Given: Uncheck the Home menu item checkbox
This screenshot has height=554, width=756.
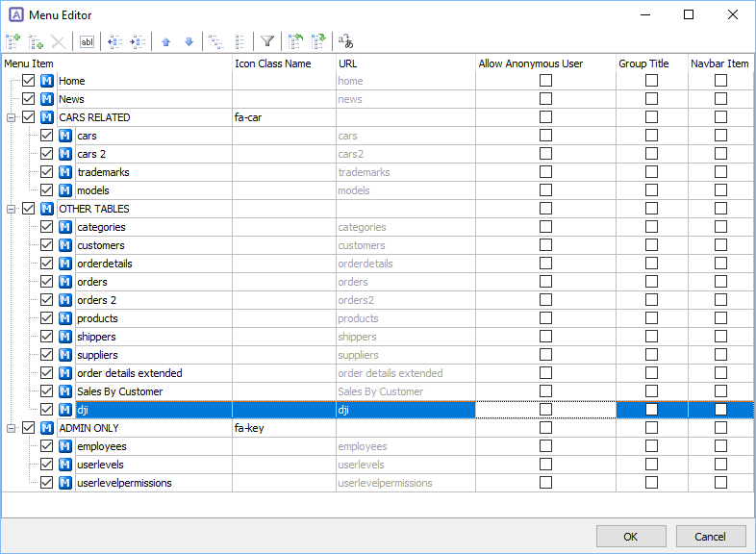Looking at the screenshot, I should tap(29, 81).
